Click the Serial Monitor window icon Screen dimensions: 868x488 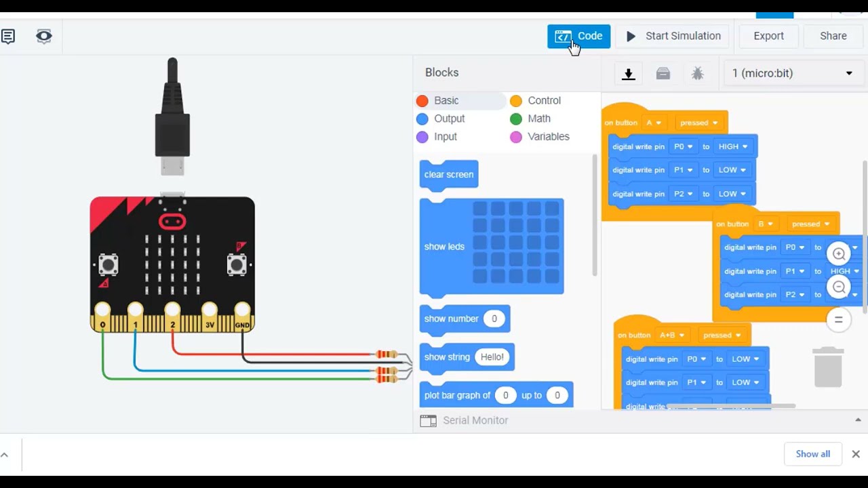point(428,421)
